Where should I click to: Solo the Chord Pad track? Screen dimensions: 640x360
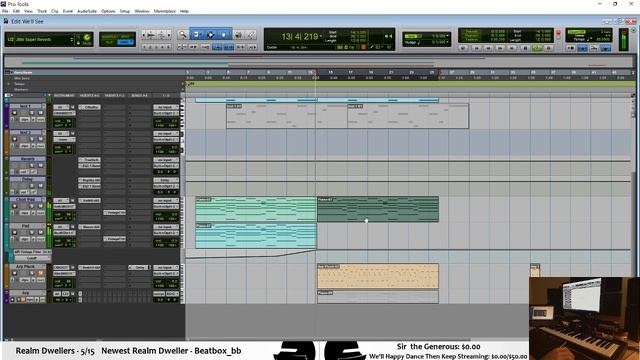pos(31,206)
